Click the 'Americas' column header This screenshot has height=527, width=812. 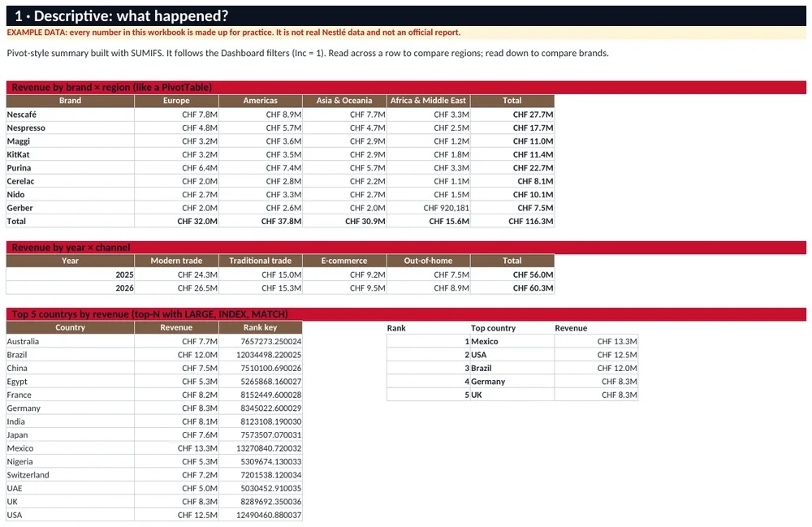coord(261,101)
